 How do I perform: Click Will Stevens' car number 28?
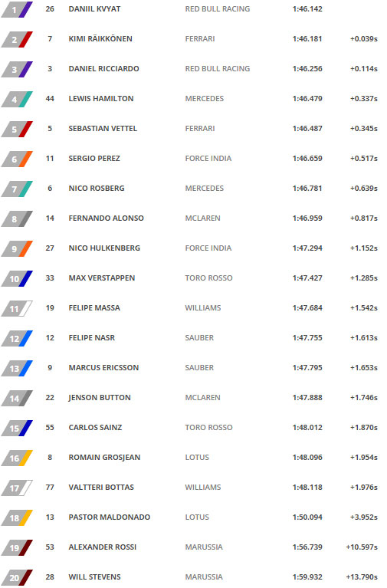(50, 577)
